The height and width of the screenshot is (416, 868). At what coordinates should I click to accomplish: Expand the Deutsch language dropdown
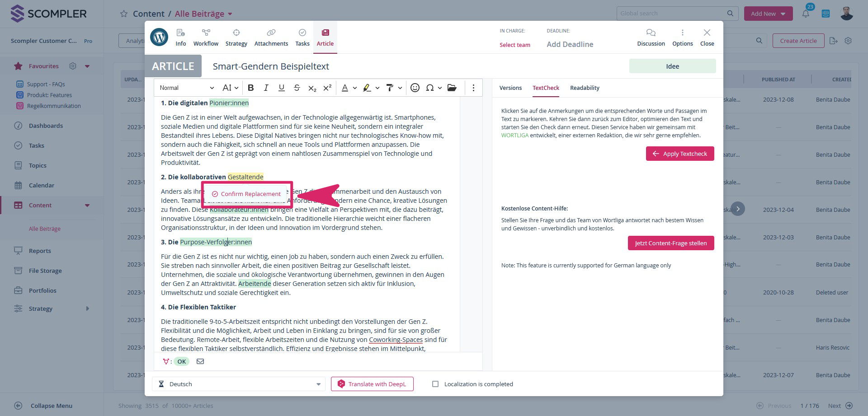238,384
